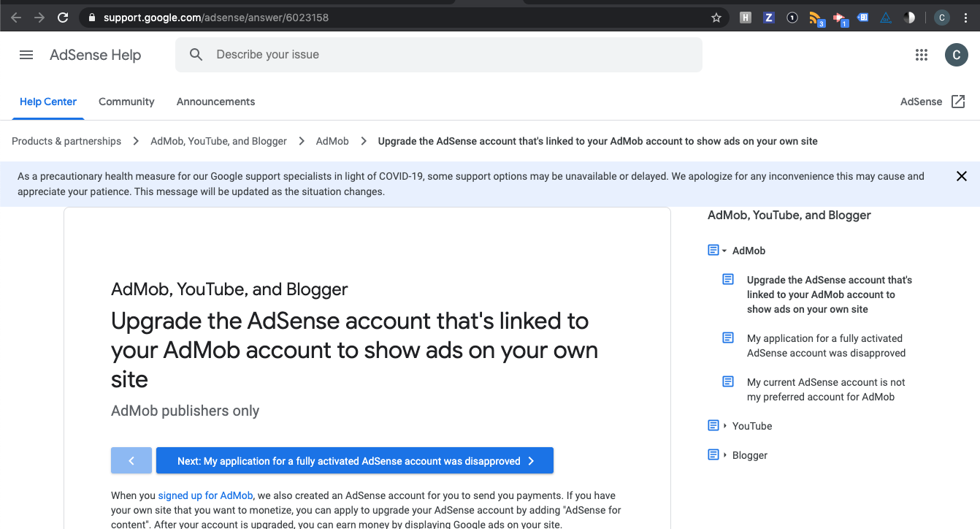Open the AdMob breadcrumb link
980x529 pixels.
[x=332, y=141]
